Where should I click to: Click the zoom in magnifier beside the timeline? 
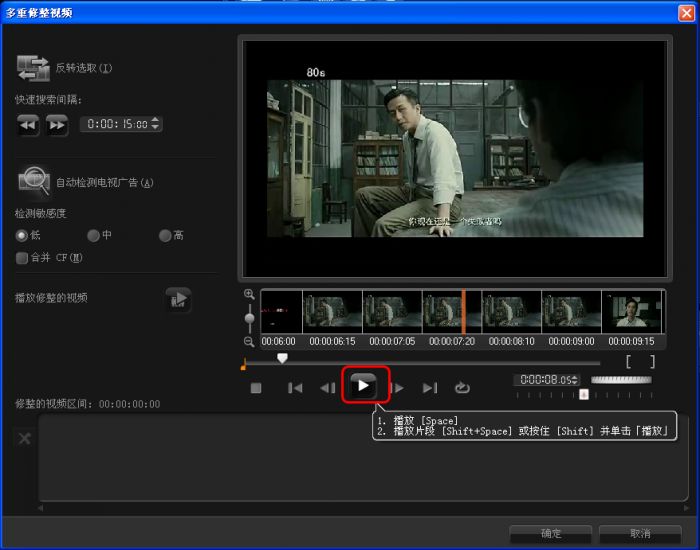(x=249, y=295)
